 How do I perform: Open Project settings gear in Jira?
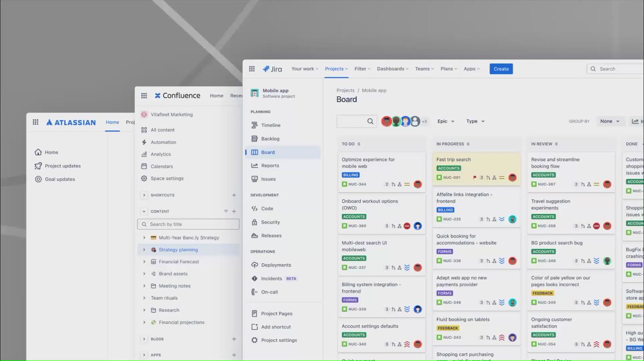point(255,340)
